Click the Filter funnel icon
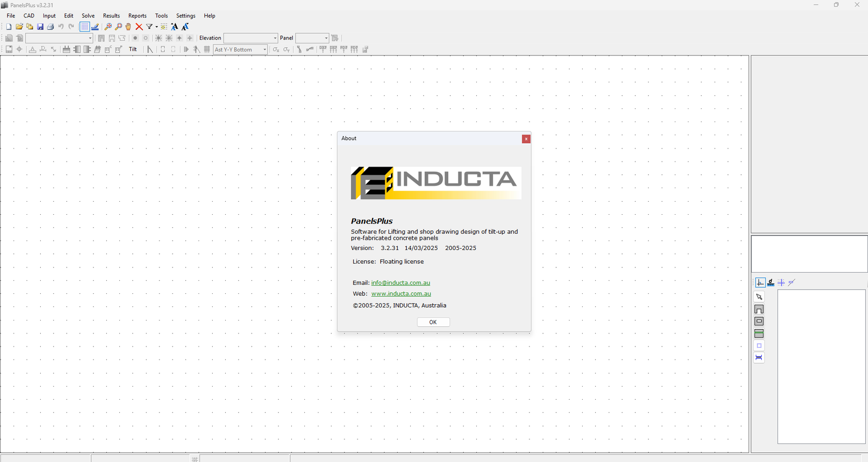868x462 pixels. [x=149, y=27]
